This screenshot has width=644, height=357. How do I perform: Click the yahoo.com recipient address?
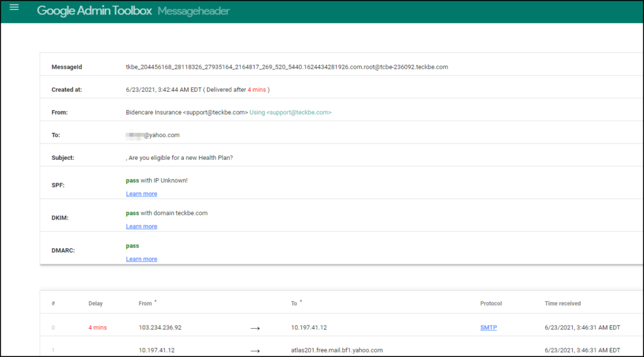pos(153,135)
